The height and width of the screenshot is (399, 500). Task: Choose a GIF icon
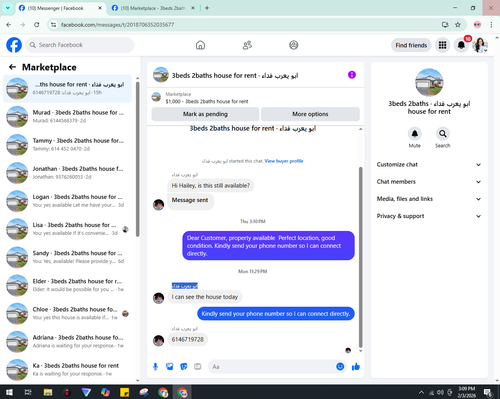198,367
